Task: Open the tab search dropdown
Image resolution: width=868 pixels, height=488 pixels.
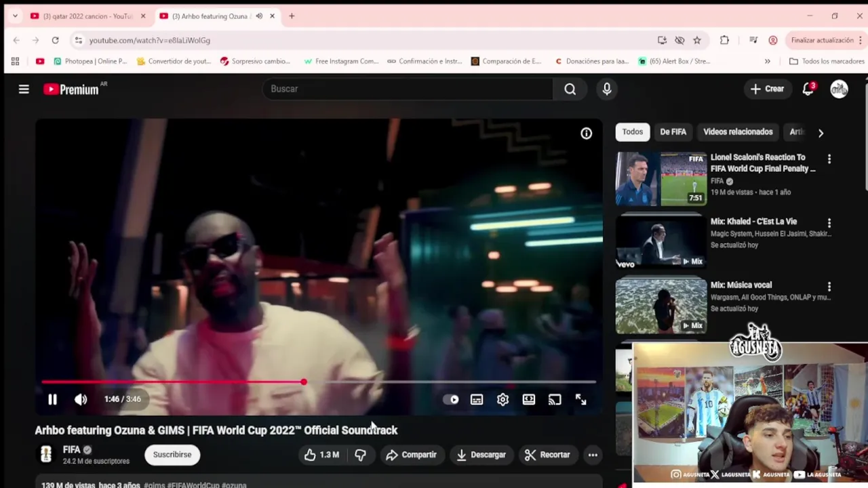Action: coord(15,16)
